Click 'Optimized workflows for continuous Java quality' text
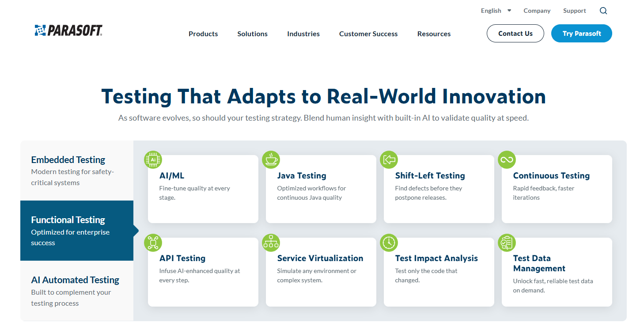This screenshot has width=644, height=330. point(311,193)
